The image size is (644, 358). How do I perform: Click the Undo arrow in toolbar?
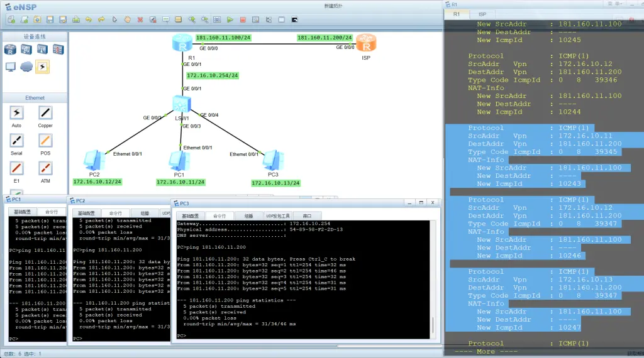click(x=88, y=19)
